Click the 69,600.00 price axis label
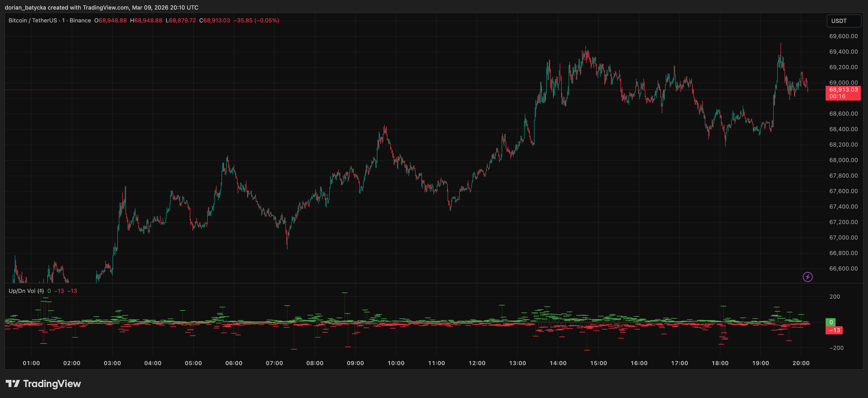Screen dimensions: 868x398 [x=843, y=36]
